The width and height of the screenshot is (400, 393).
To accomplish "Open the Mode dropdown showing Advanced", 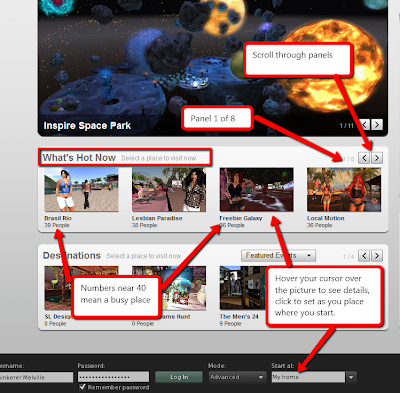I will pyautogui.click(x=237, y=377).
